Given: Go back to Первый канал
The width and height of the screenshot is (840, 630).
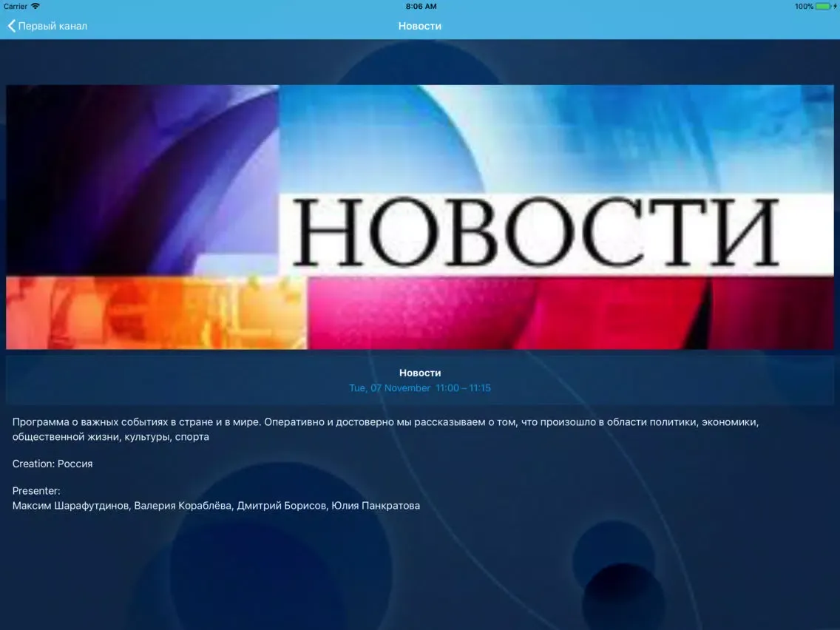Looking at the screenshot, I should (47, 26).
